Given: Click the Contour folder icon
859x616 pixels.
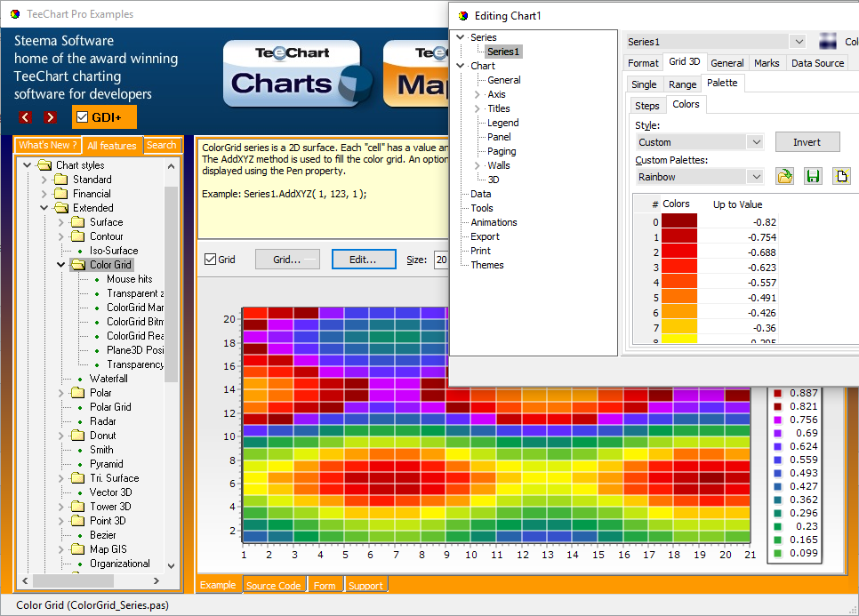Looking at the screenshot, I should click(77, 236).
